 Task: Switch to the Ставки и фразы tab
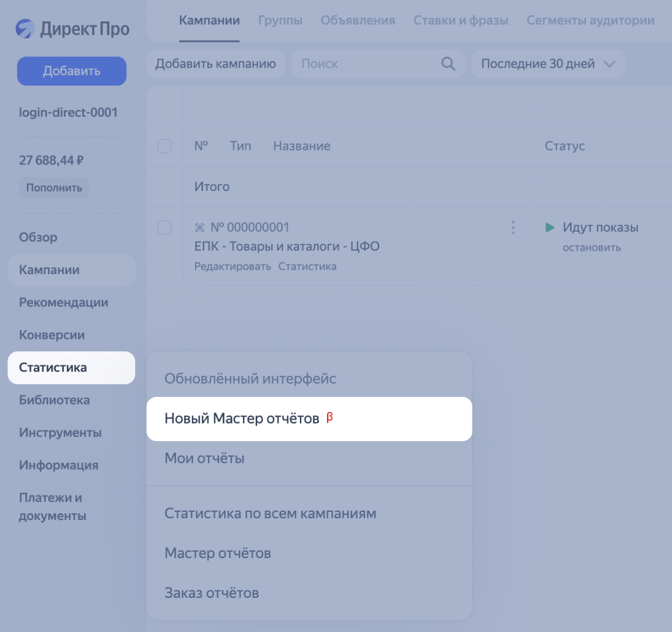coord(460,20)
